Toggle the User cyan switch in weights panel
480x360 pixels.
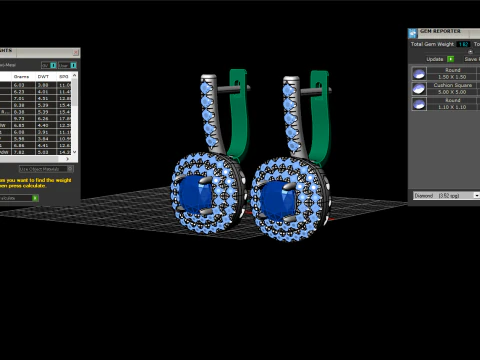click(73, 65)
